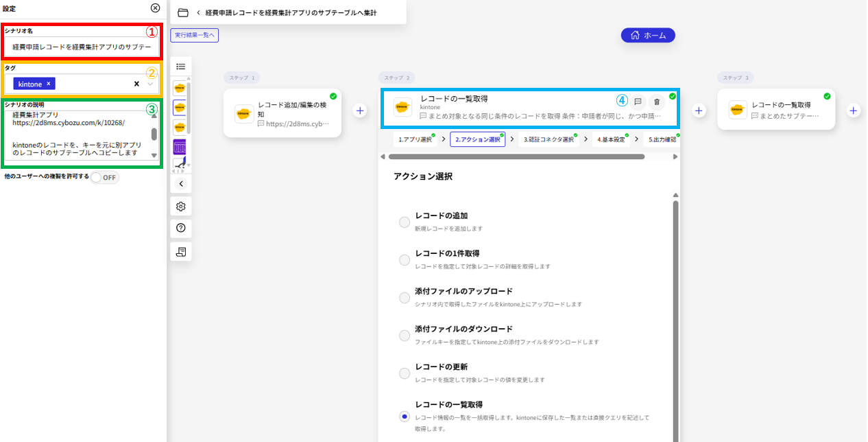This screenshot has height=442, width=868.
Task: Go back using arrow beside scenario title
Action: pos(198,13)
